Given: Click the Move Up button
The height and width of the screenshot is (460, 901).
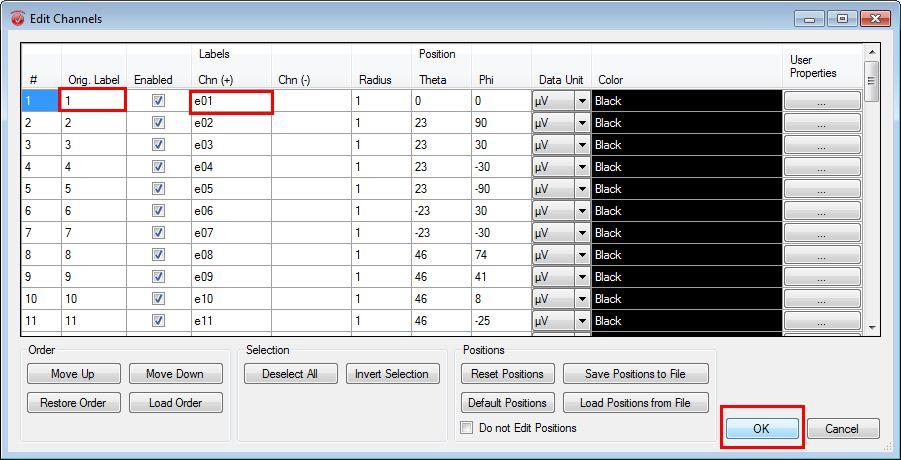Looking at the screenshot, I should coord(74,374).
